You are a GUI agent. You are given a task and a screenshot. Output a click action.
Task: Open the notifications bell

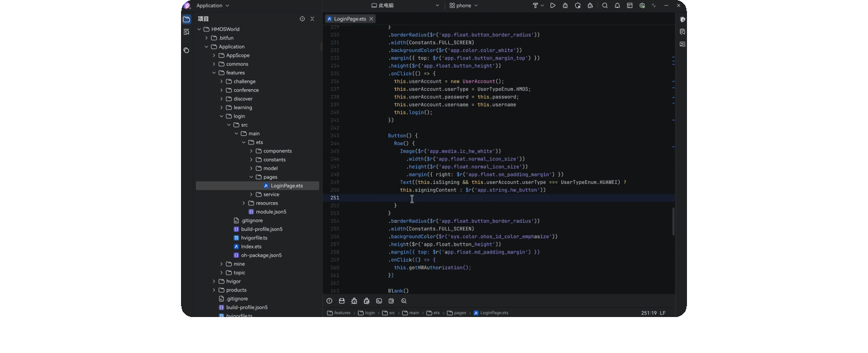(x=617, y=5)
